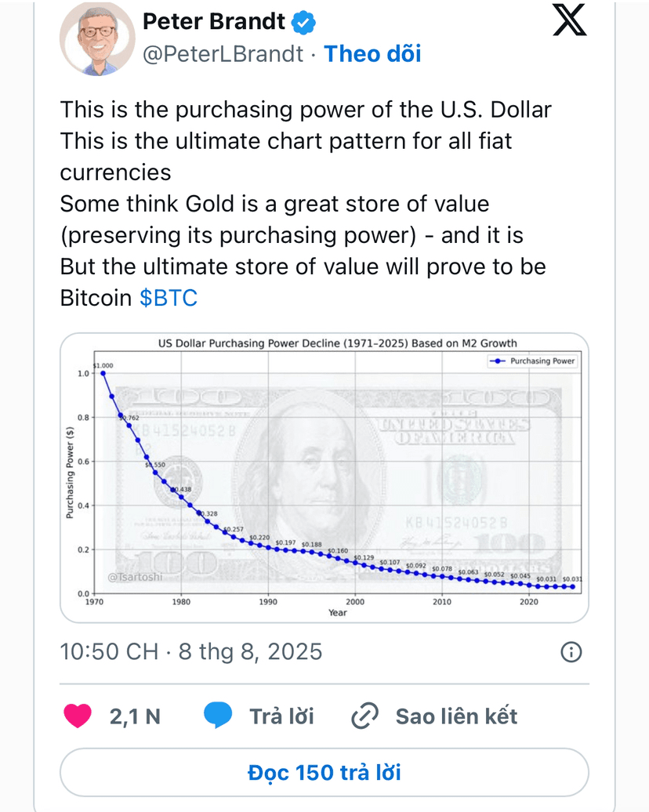Viewport: 649px width, 812px height.
Task: Follow via the Theo dõi link
Action: point(372,54)
